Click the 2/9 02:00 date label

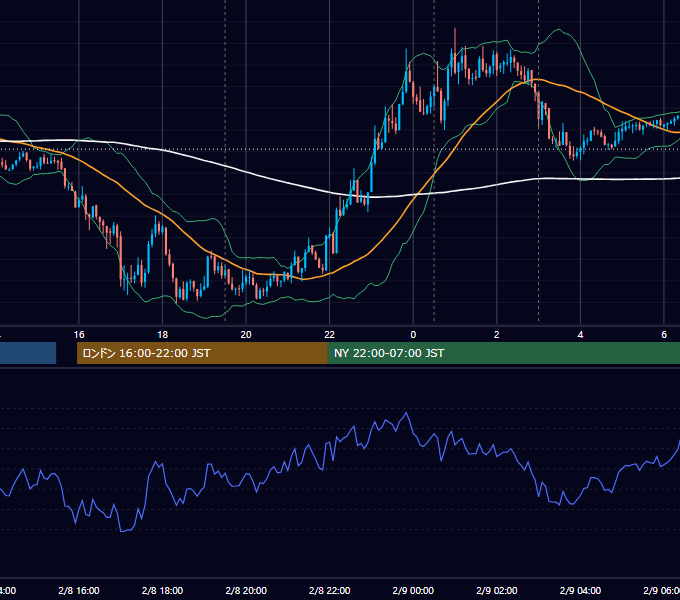click(x=497, y=590)
